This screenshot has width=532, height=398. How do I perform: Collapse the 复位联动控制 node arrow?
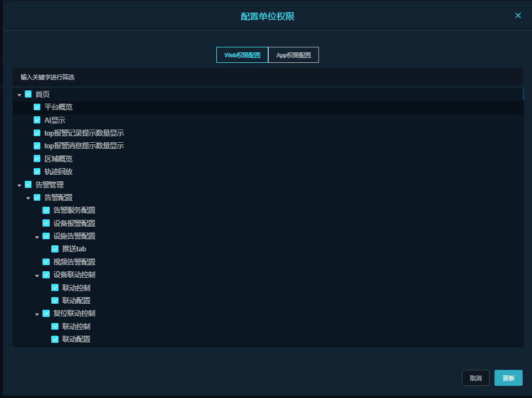(37, 314)
